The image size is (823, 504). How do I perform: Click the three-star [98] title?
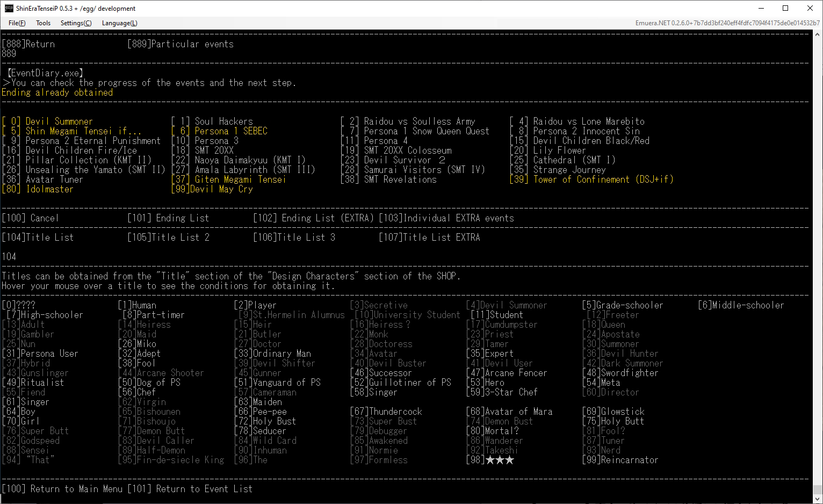[490, 460]
